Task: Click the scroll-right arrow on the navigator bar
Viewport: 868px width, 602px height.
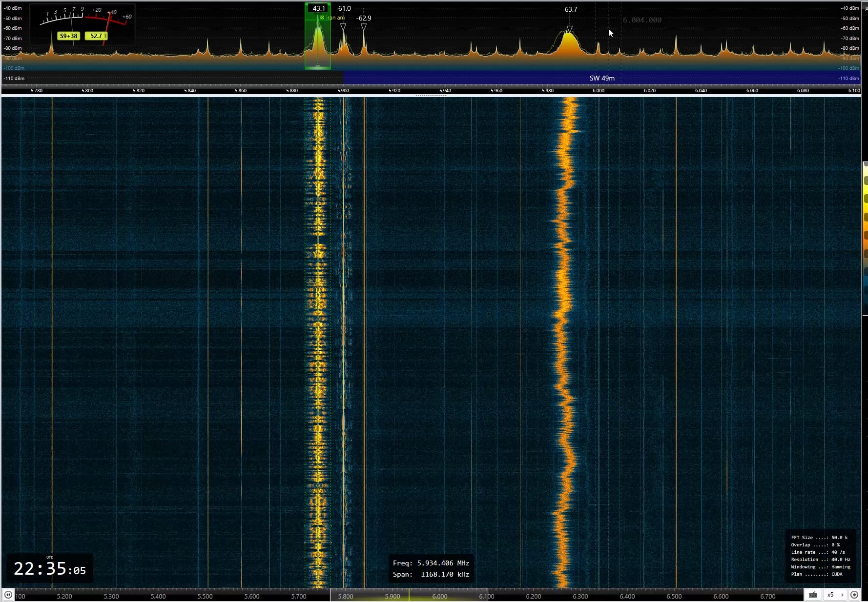Action: (x=854, y=595)
